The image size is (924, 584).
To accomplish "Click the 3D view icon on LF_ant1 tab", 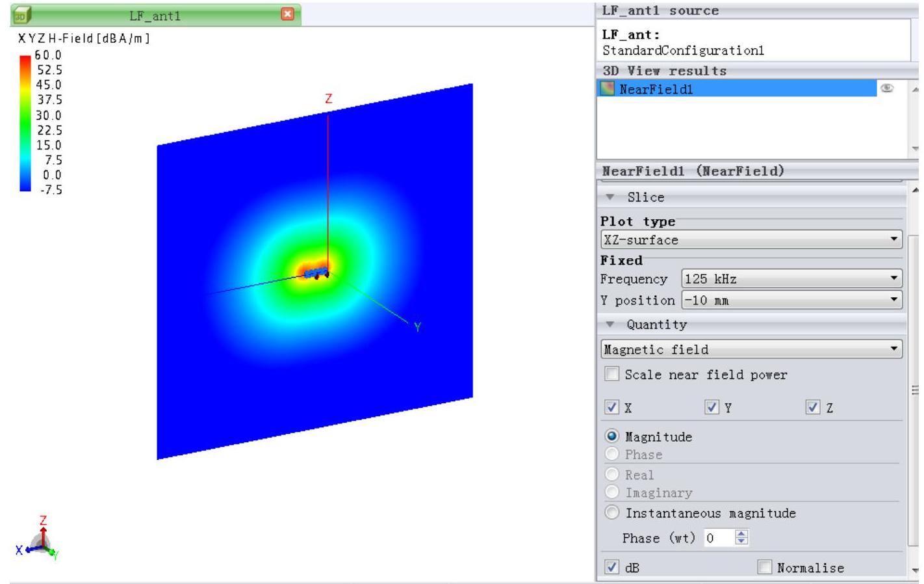I will (x=21, y=14).
